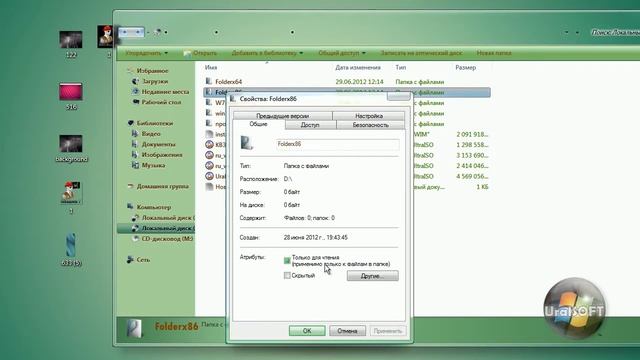Viewport: 640px width, 360px height.
Task: Click the WIM file icon in list
Action: (x=209, y=134)
